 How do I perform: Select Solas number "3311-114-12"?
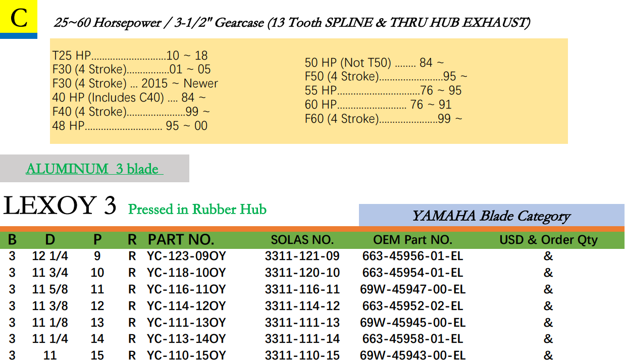coord(302,306)
